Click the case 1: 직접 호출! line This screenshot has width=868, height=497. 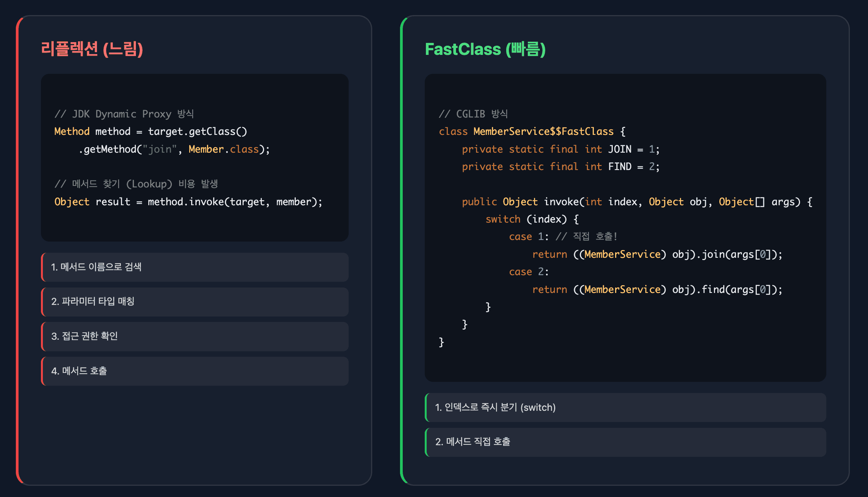click(563, 237)
